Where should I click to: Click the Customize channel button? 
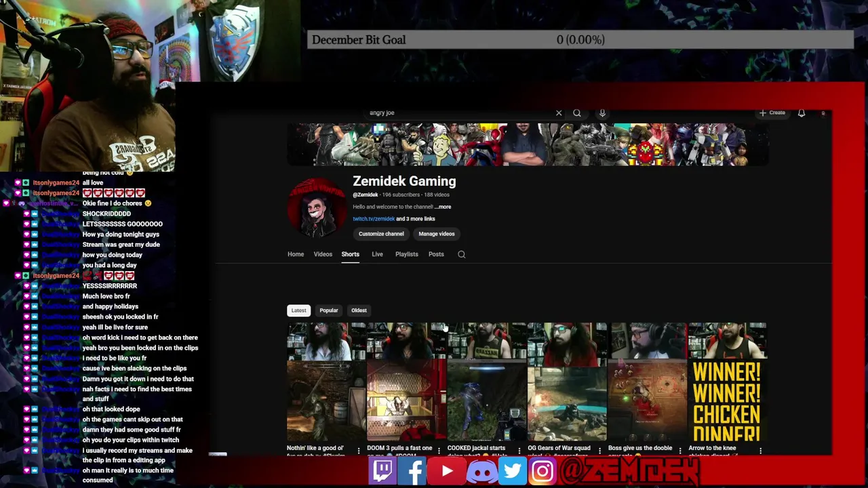(381, 234)
